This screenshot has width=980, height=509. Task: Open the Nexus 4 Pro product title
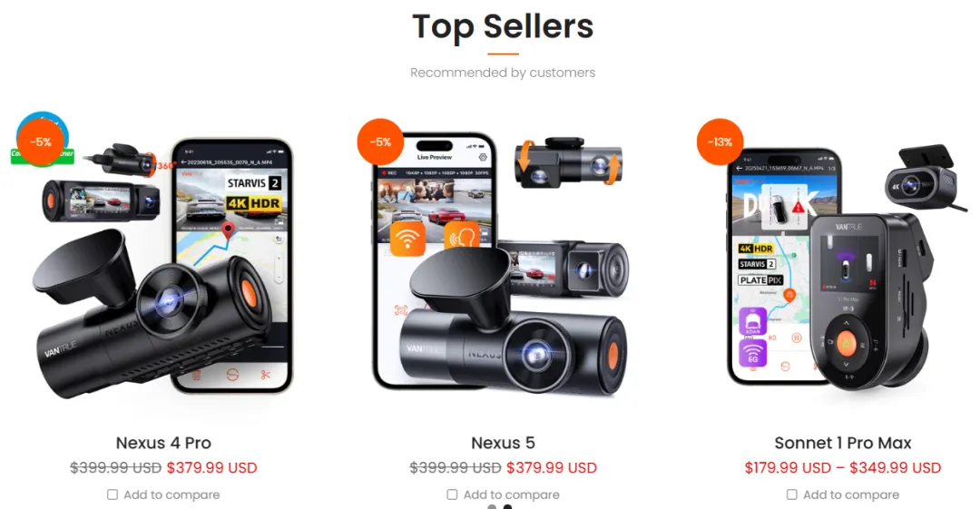click(163, 443)
